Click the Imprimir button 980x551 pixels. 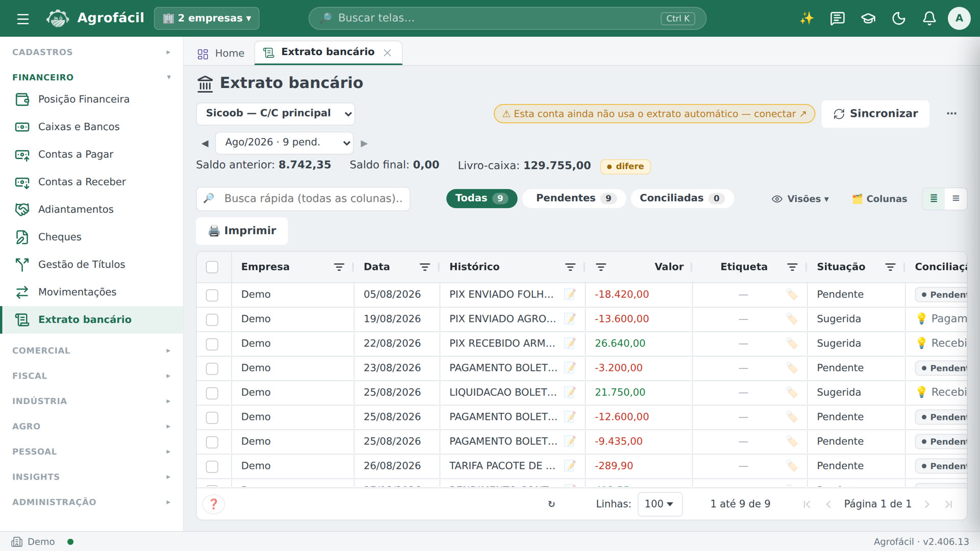tap(242, 231)
